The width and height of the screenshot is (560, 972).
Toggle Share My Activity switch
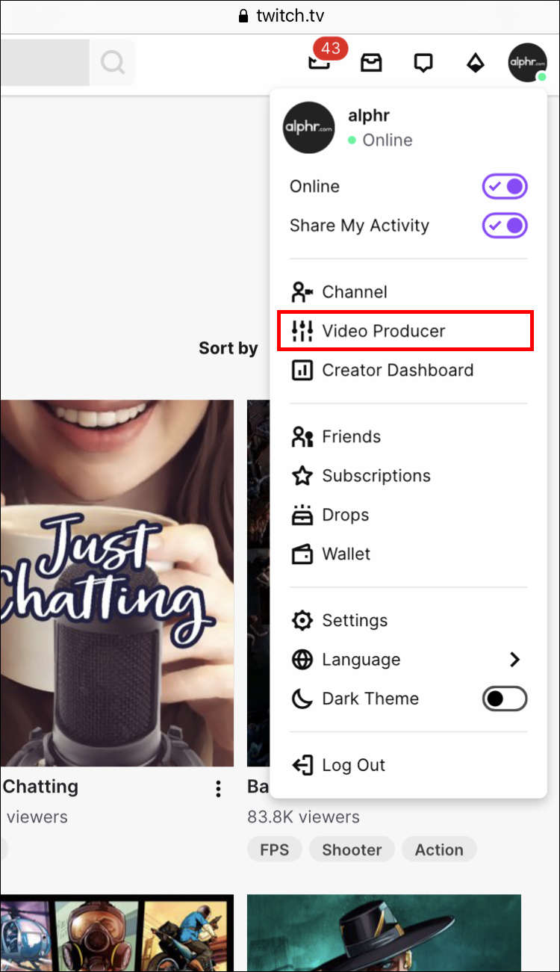pyautogui.click(x=505, y=226)
